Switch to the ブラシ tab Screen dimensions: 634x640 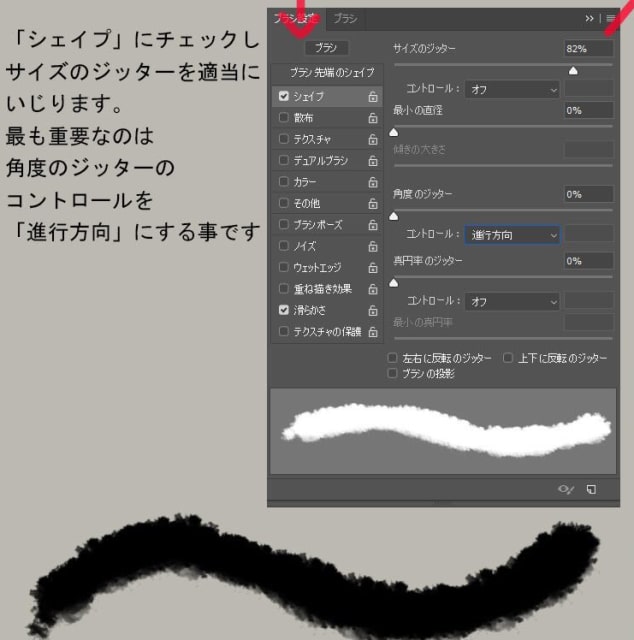(345, 19)
